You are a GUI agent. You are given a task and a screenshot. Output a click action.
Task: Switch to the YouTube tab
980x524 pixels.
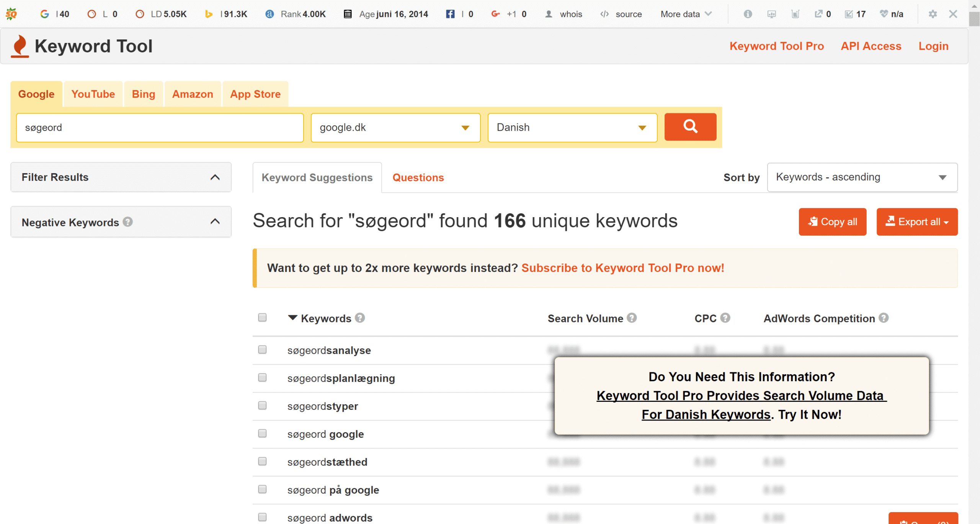(93, 94)
